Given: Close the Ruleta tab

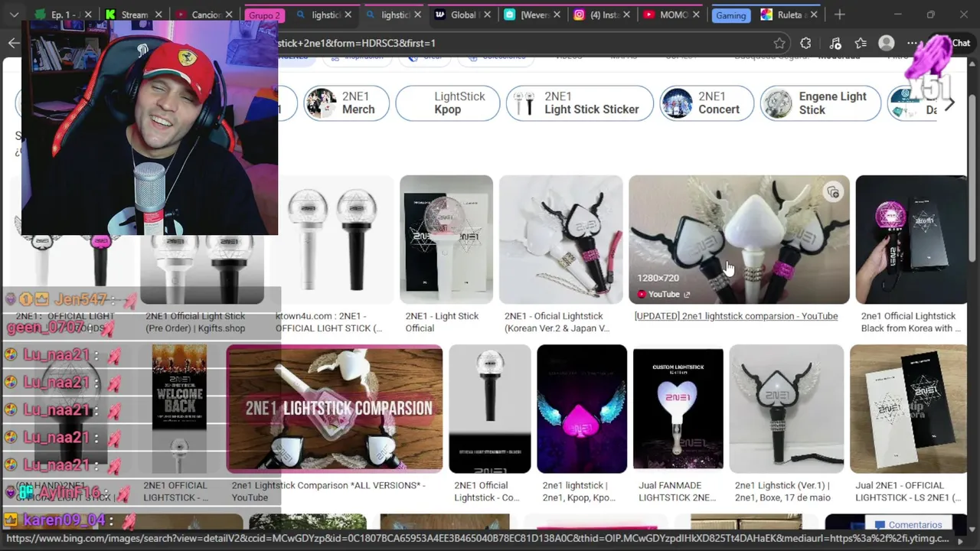Looking at the screenshot, I should pyautogui.click(x=814, y=15).
